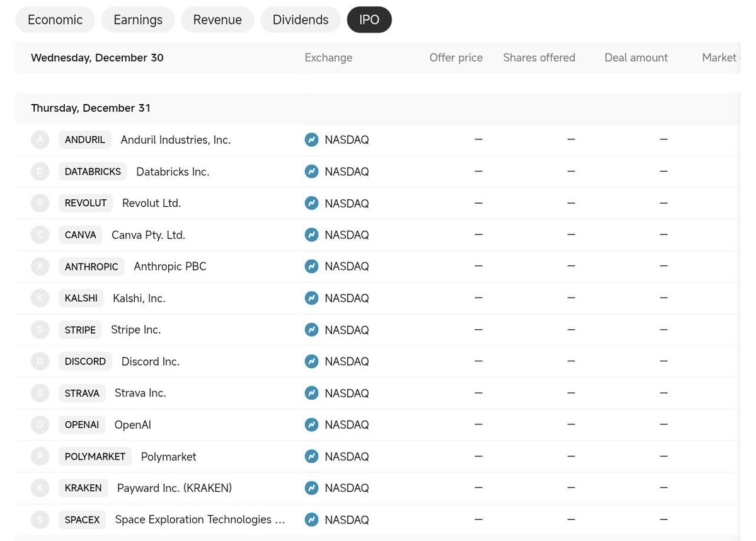The width and height of the screenshot is (756, 541).
Task: Click the NASDAQ logo icon in Canva row
Action: point(311,235)
